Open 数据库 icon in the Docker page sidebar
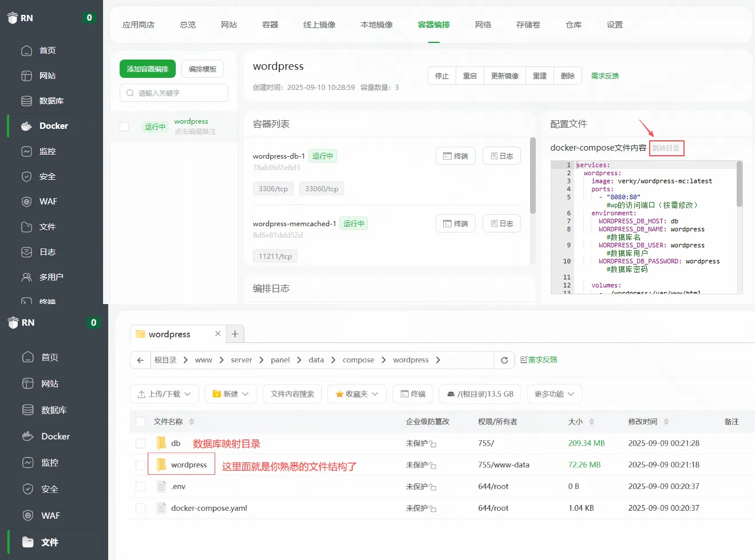755x560 pixels. coord(26,101)
